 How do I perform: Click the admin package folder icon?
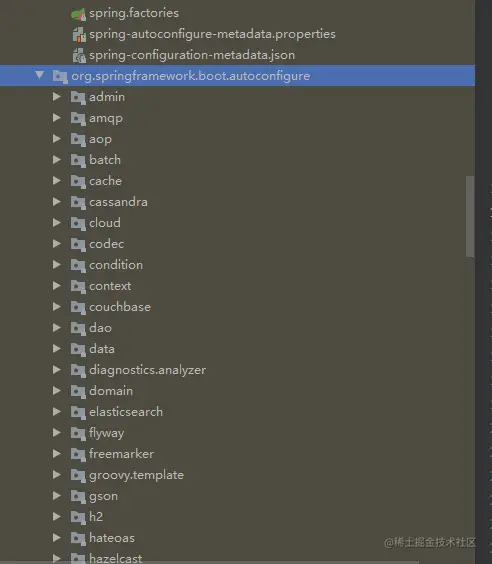pos(78,97)
